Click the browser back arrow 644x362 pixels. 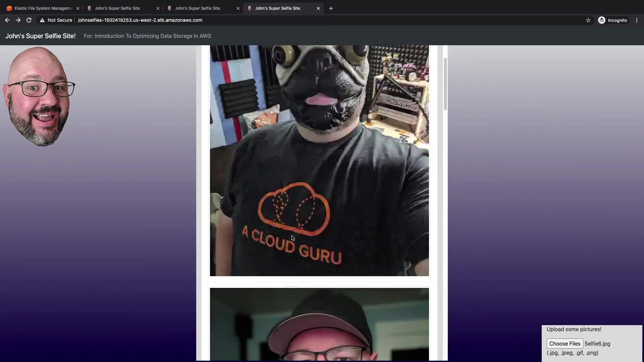(x=7, y=20)
